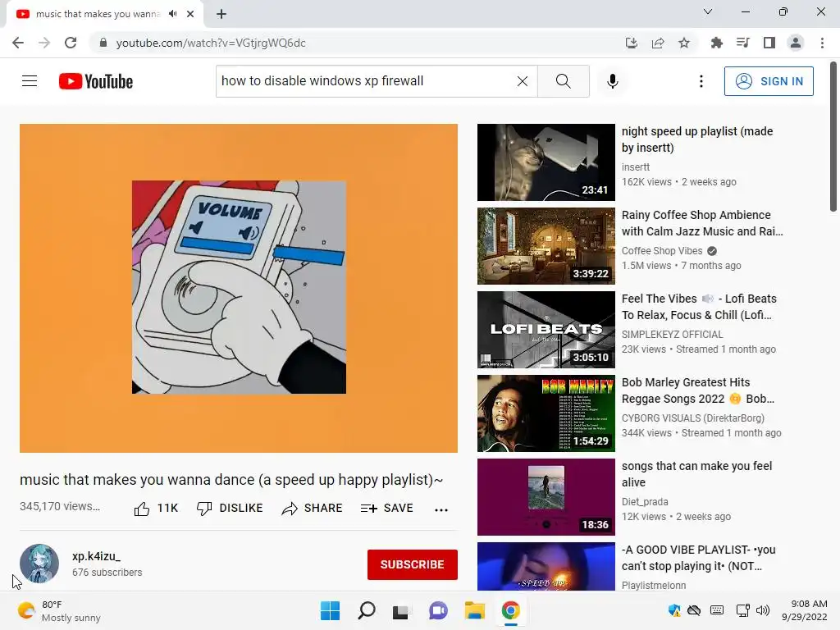The width and height of the screenshot is (840, 630).
Task: Go to YouTube home via logo
Action: (x=96, y=81)
